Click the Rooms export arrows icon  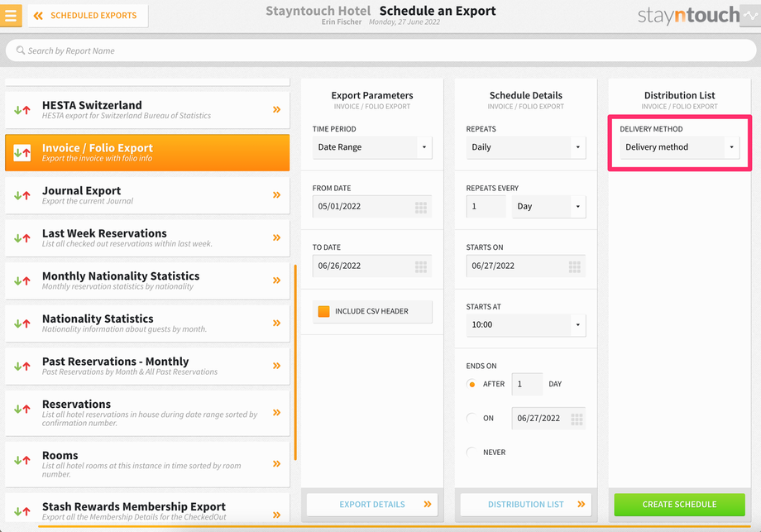click(22, 460)
